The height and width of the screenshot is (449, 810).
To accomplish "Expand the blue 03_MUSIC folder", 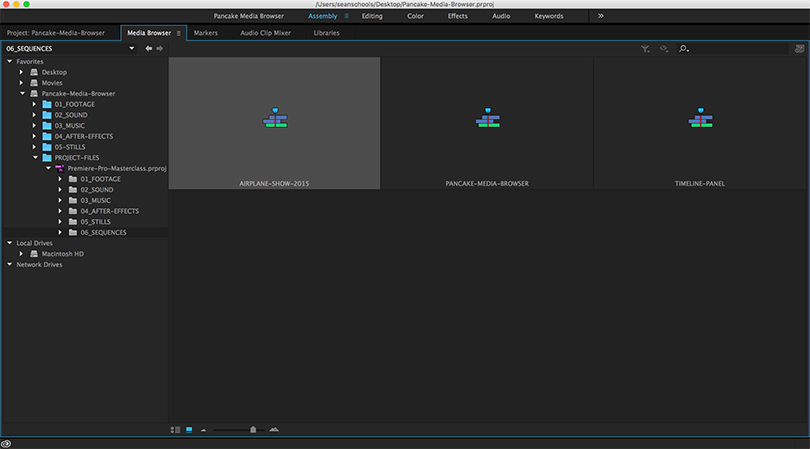I will click(x=35, y=126).
